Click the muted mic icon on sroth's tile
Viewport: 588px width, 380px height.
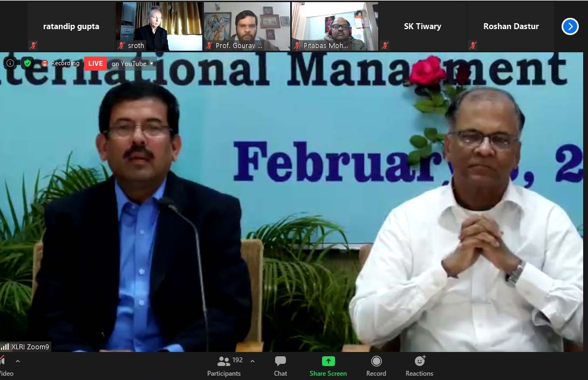pyautogui.click(x=121, y=46)
